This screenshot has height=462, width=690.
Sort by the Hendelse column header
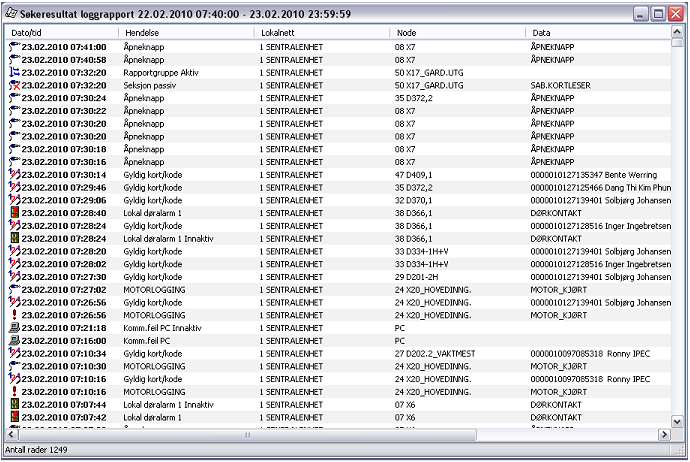(x=185, y=33)
